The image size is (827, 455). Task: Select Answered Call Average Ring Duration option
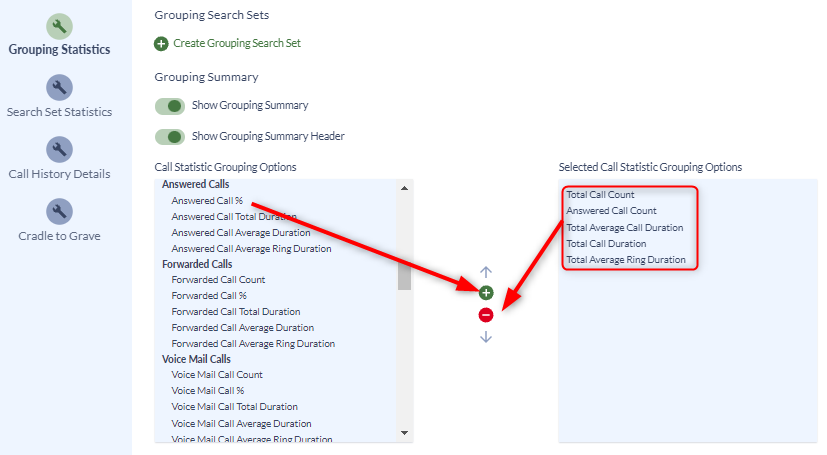252,248
